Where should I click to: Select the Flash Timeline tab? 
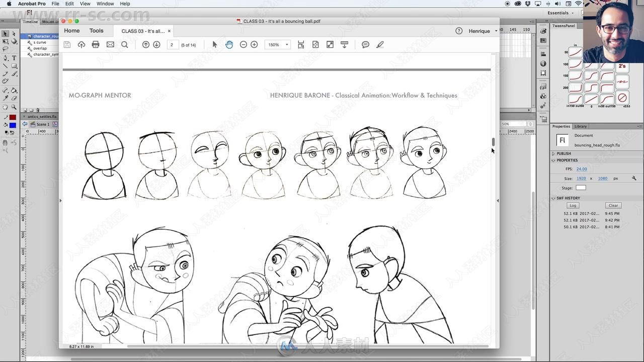tap(30, 22)
